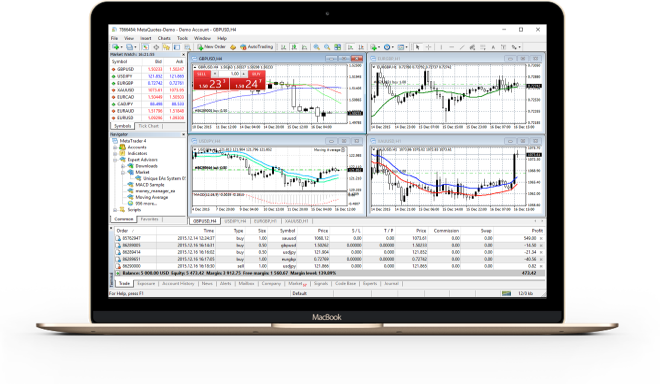
Task: Select Moving Average expert advisor
Action: click(152, 197)
